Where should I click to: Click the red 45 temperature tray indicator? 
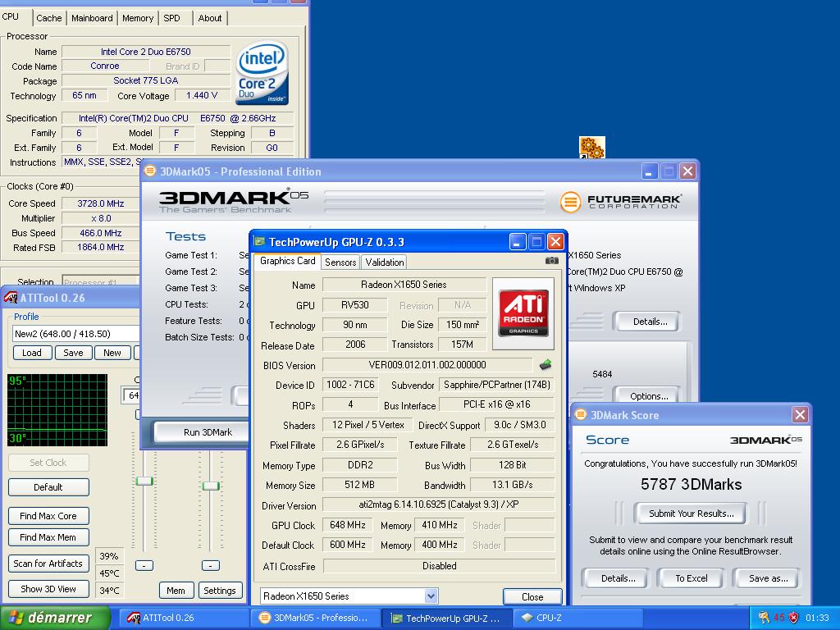(779, 618)
